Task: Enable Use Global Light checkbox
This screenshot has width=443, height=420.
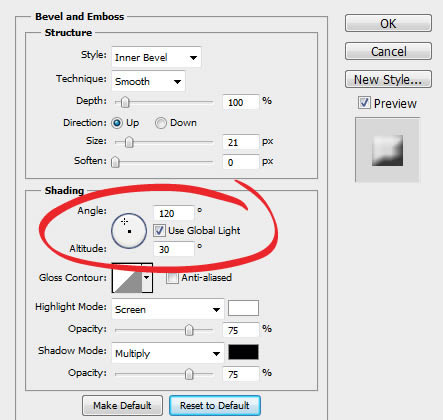Action: (159, 230)
